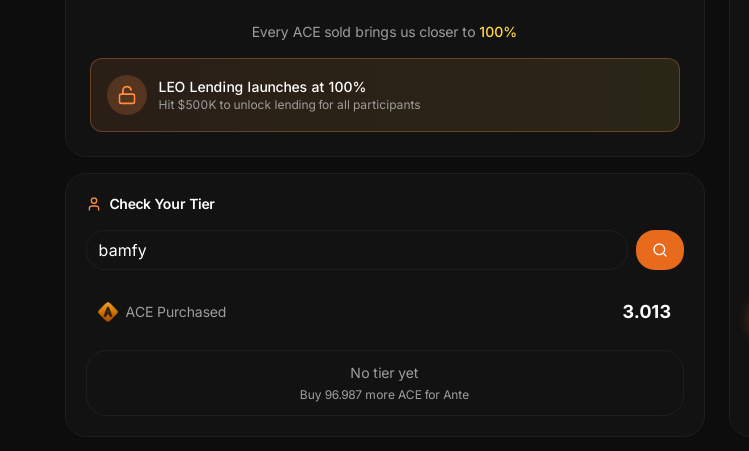749x451 pixels.
Task: Click the Hit $500K to unlock lending subtitle
Action: tap(289, 105)
